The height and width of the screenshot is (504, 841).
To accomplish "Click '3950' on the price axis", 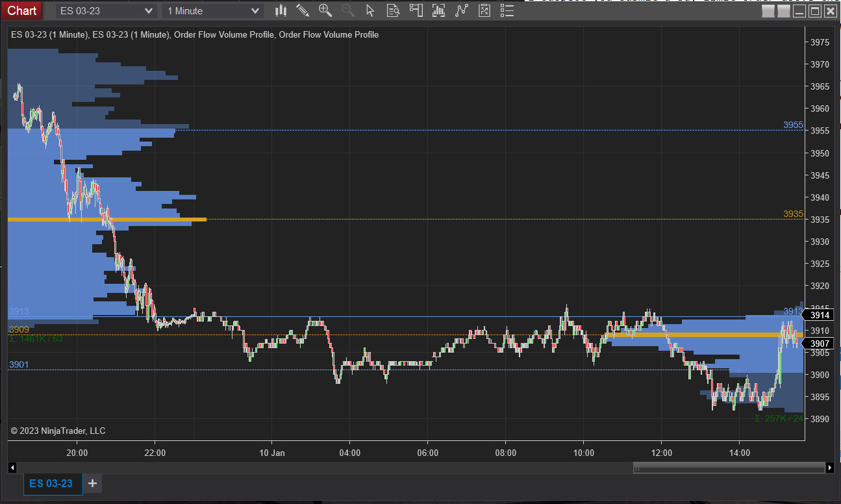I will click(820, 153).
